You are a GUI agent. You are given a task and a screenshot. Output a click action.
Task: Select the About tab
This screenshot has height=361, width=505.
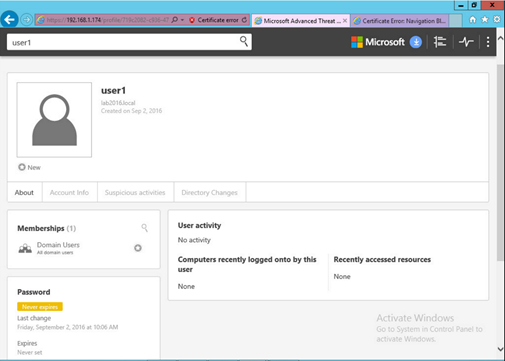24,192
